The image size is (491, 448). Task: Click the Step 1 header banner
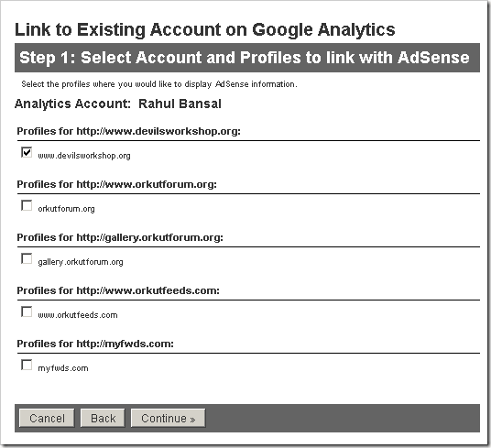click(247, 58)
